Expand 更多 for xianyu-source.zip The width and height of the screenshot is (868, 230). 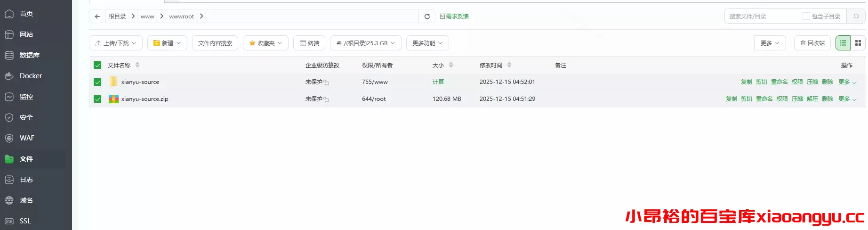847,99
